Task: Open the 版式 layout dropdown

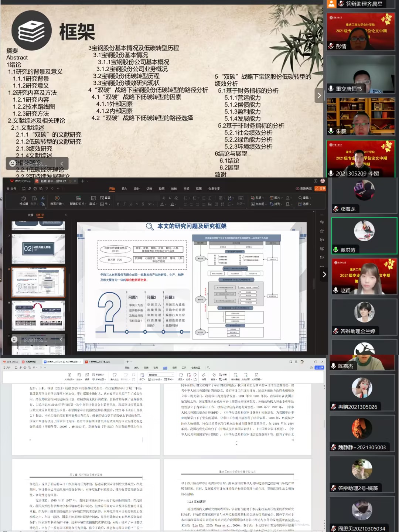Action: 93,204
